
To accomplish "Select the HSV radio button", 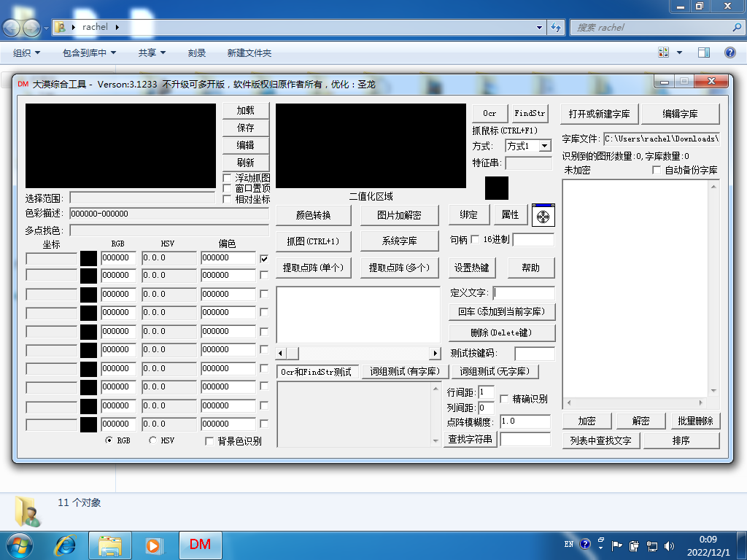I will tap(152, 440).
